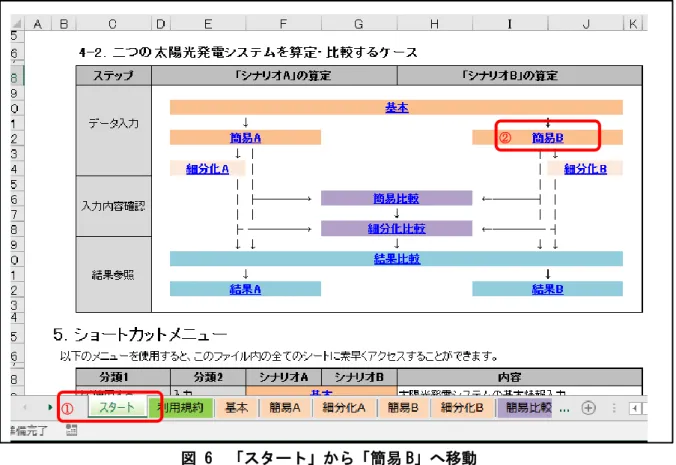Select column F header

pos(283,24)
